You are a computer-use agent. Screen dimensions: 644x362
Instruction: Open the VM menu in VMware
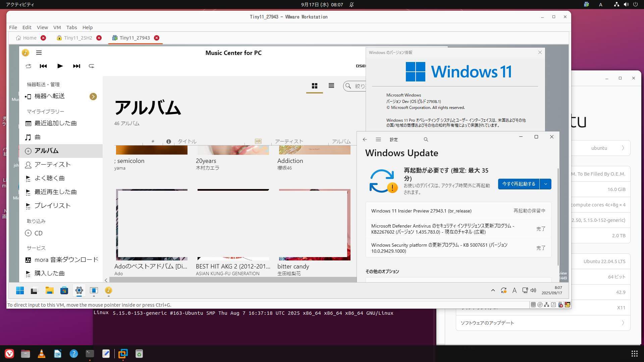click(x=57, y=27)
